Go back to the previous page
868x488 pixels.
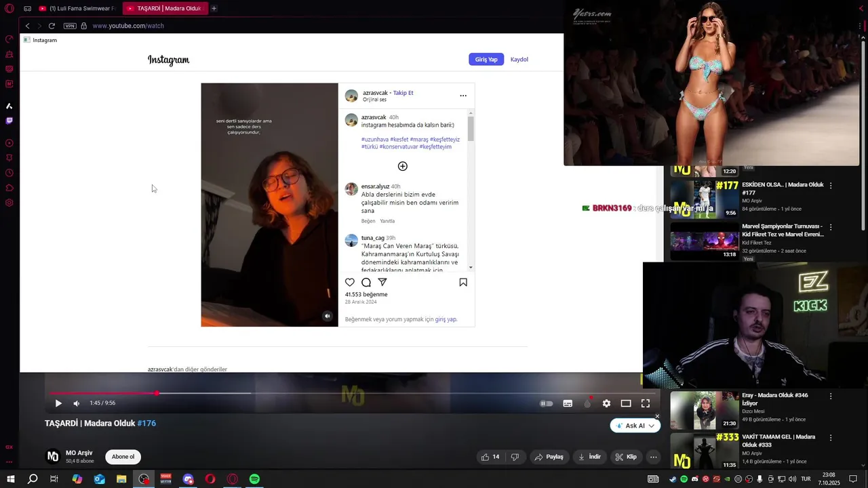click(x=27, y=26)
